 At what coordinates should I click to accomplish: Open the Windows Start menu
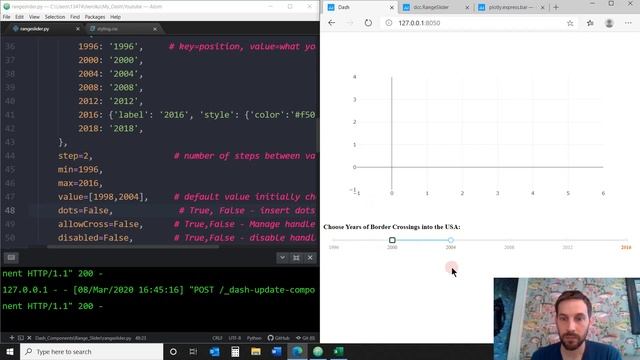pyautogui.click(x=10, y=351)
